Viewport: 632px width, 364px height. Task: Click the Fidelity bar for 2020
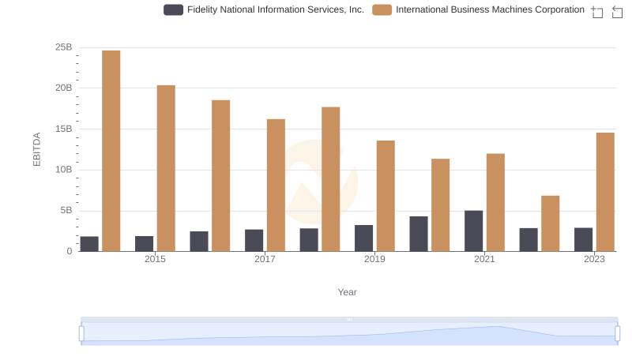click(x=419, y=234)
